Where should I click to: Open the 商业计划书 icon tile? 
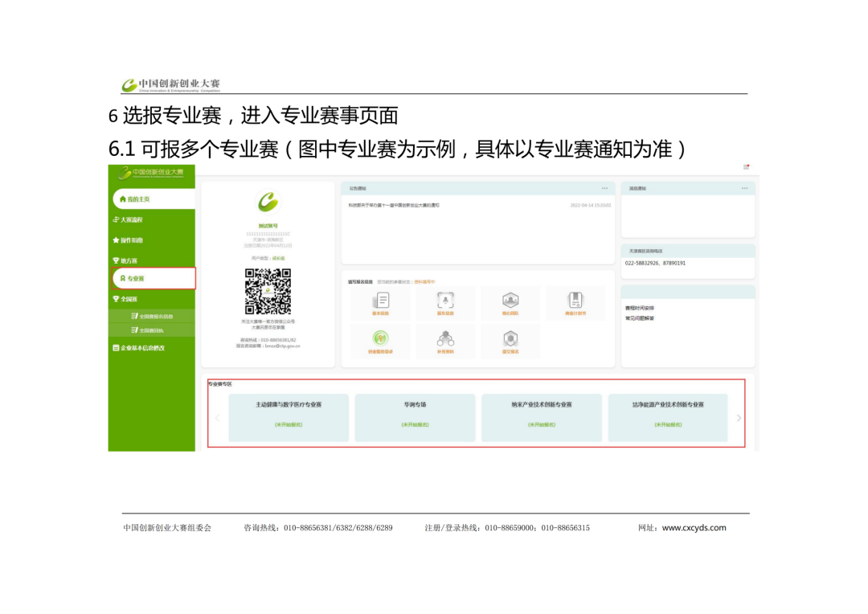[x=575, y=303]
